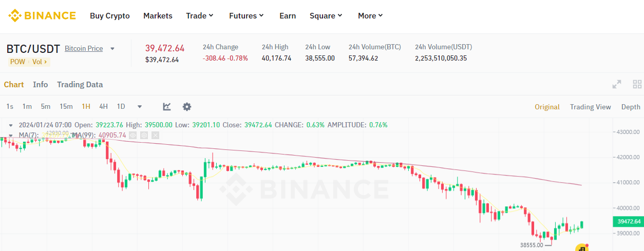Image resolution: width=644 pixels, height=251 pixels.
Task: Select the 1H interval
Action: tap(86, 106)
